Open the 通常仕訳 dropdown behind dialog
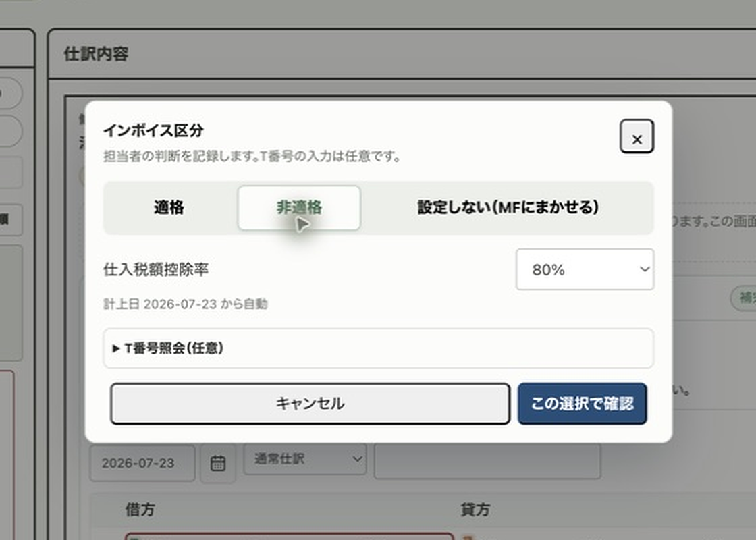This screenshot has height=540, width=756. click(304, 459)
